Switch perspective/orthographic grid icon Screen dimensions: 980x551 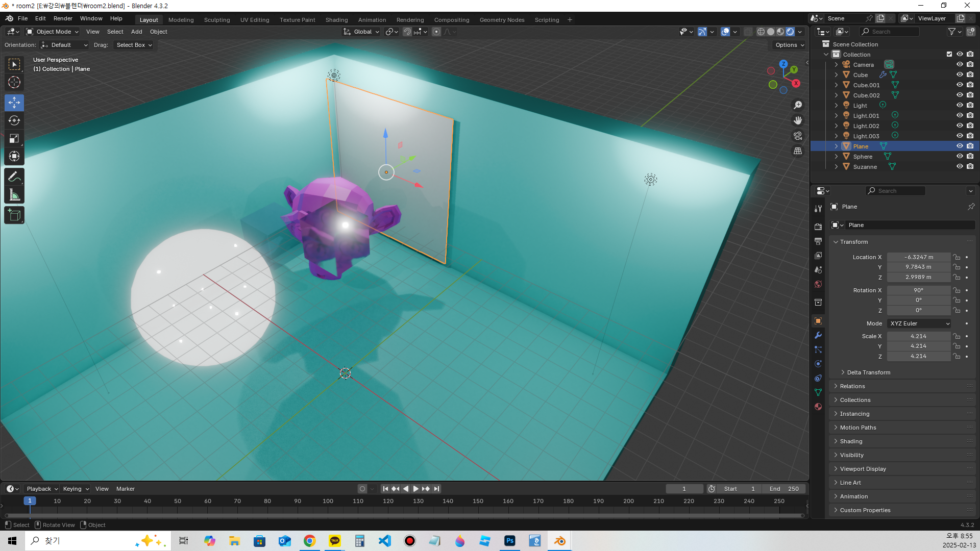798,151
